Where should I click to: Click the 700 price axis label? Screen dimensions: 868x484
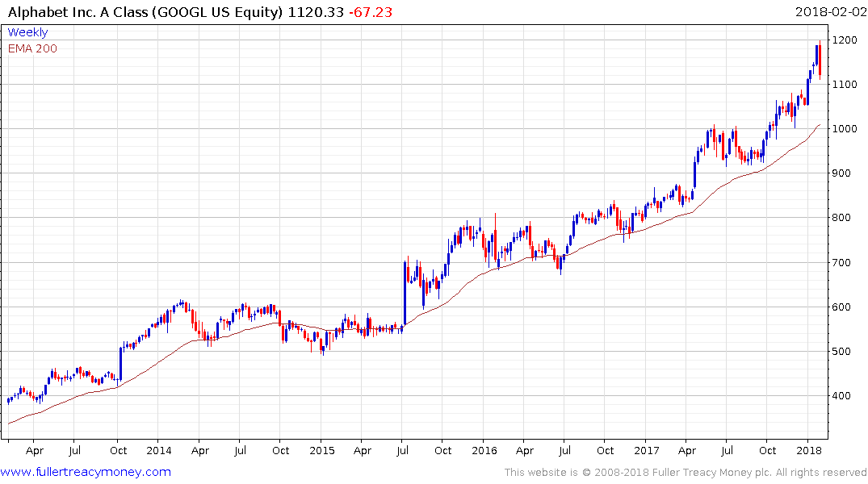click(x=841, y=262)
